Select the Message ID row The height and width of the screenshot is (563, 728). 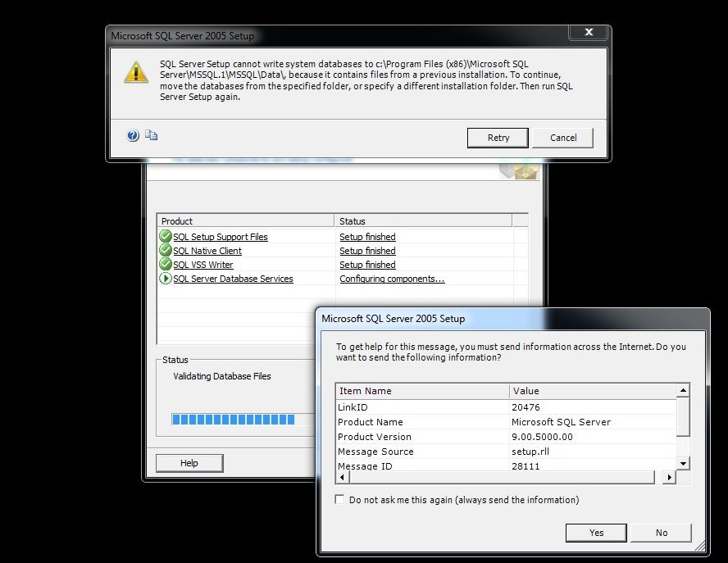coord(506,465)
